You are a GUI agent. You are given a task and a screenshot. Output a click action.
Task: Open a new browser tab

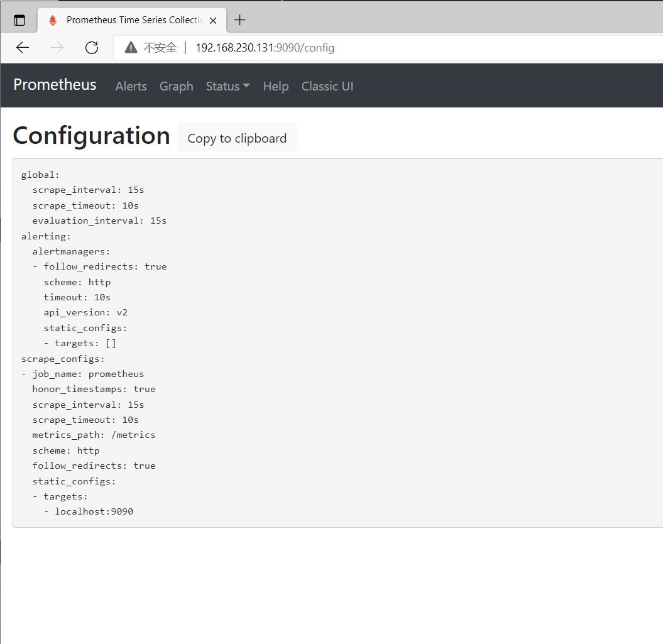[239, 20]
